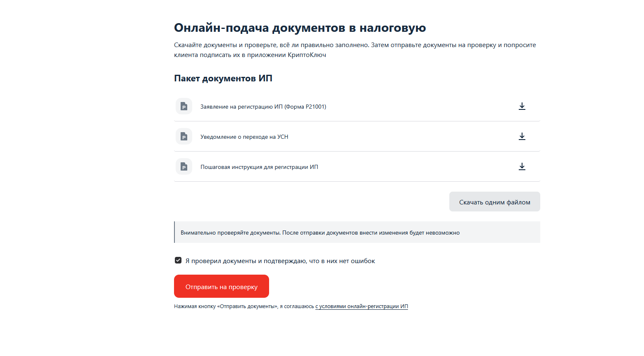The image size is (644, 356).
Task: Uncheck the documents verified confirmation checkbox
Action: [178, 260]
